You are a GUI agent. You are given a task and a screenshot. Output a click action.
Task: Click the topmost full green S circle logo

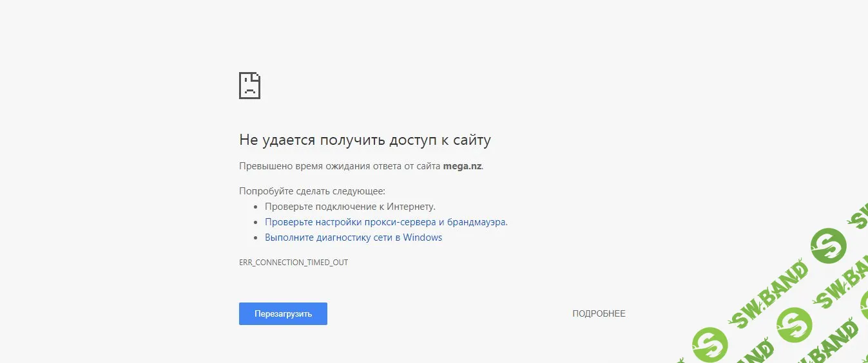pyautogui.click(x=829, y=245)
